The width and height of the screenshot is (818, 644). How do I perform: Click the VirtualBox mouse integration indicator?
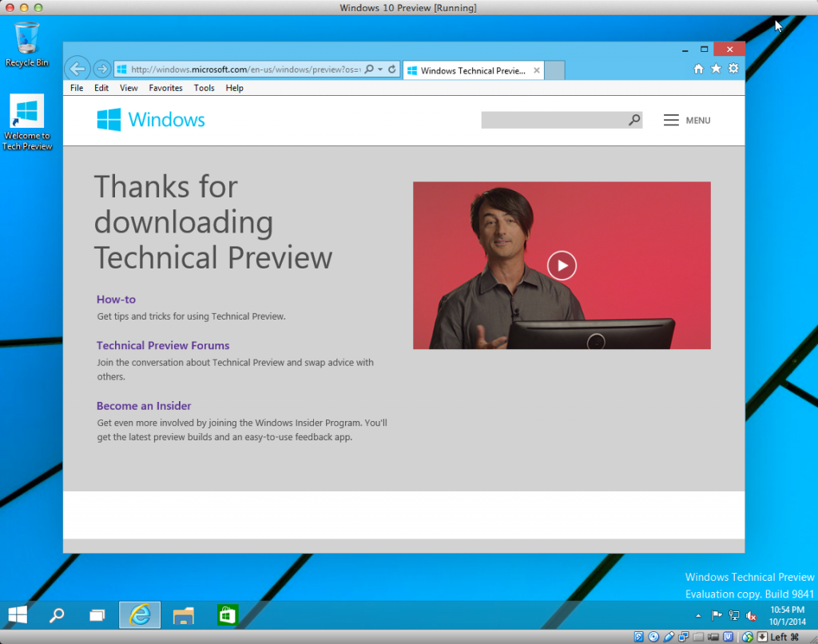pyautogui.click(x=748, y=637)
